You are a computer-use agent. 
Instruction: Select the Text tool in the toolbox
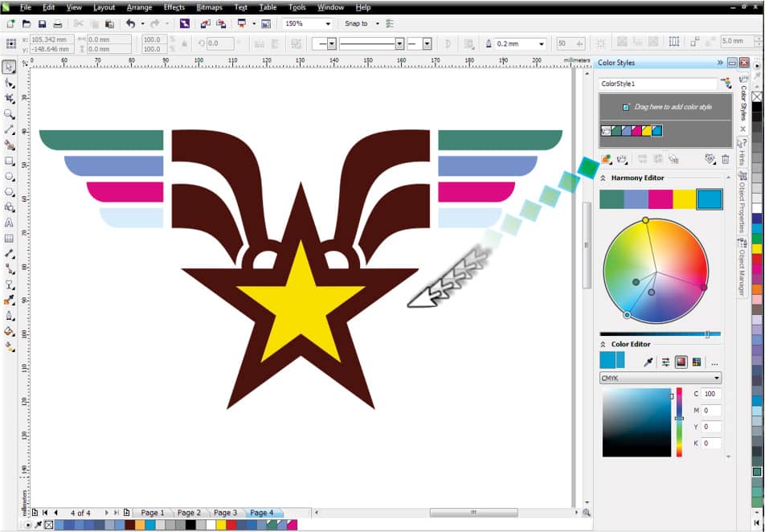pyautogui.click(x=10, y=223)
